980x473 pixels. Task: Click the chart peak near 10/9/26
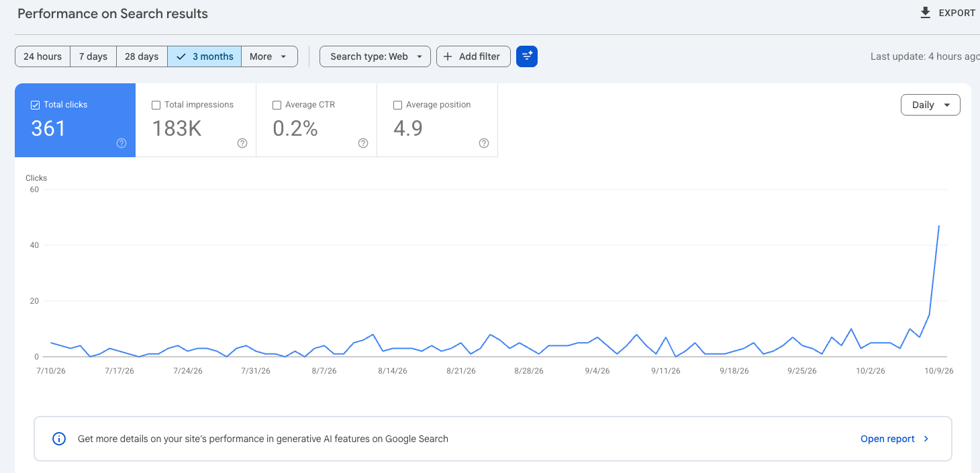point(938,226)
